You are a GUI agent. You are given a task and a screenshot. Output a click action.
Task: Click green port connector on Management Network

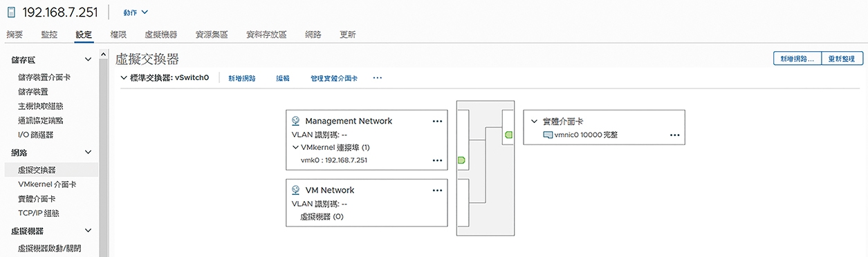(461, 160)
